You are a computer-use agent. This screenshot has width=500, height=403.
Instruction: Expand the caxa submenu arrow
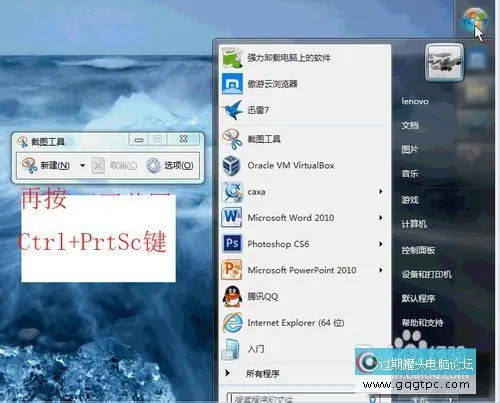[x=381, y=192]
